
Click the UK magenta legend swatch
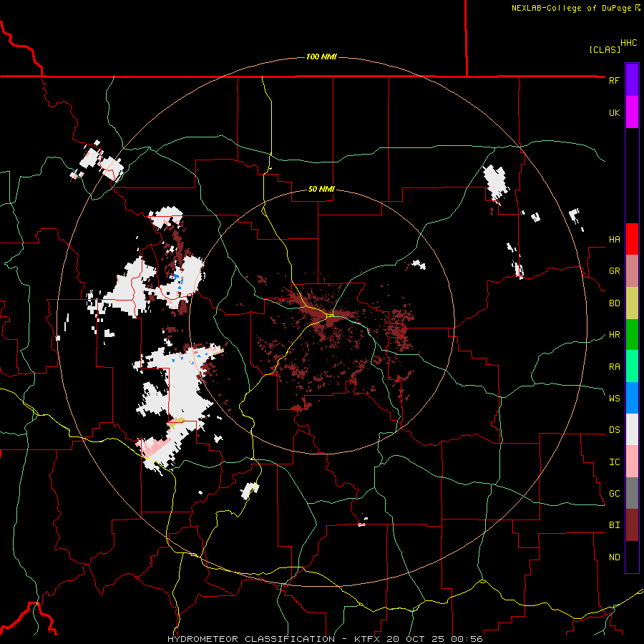point(632,112)
